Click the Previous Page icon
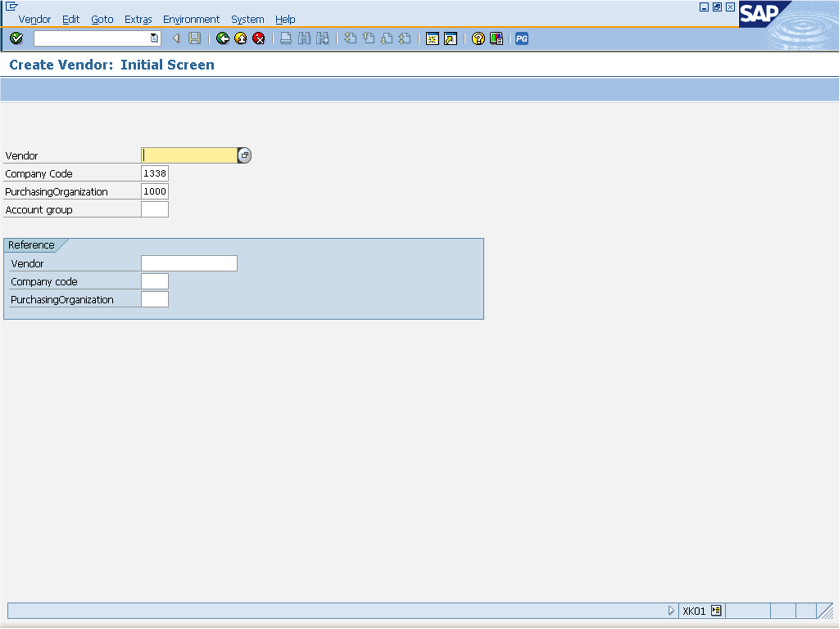 (x=368, y=38)
